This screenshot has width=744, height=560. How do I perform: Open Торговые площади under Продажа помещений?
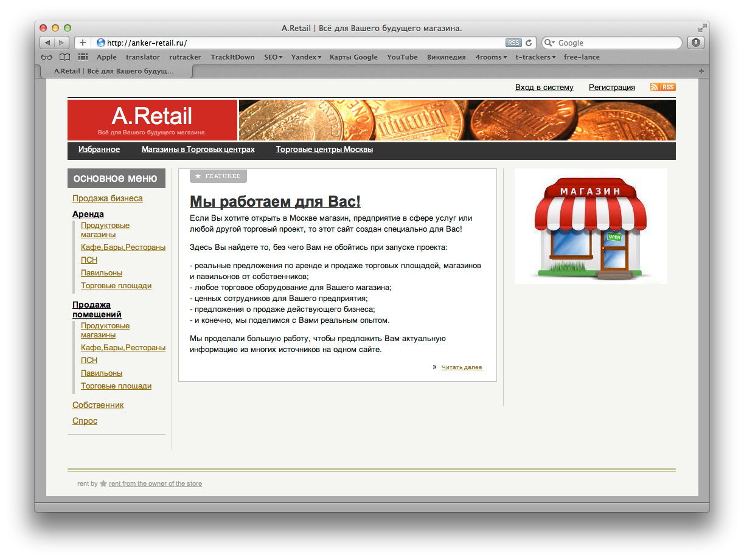[116, 386]
